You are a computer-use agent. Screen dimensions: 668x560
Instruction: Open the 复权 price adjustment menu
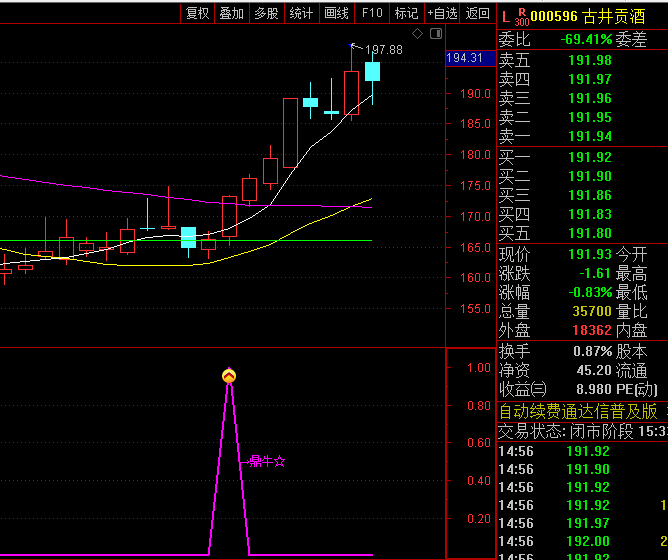click(198, 13)
